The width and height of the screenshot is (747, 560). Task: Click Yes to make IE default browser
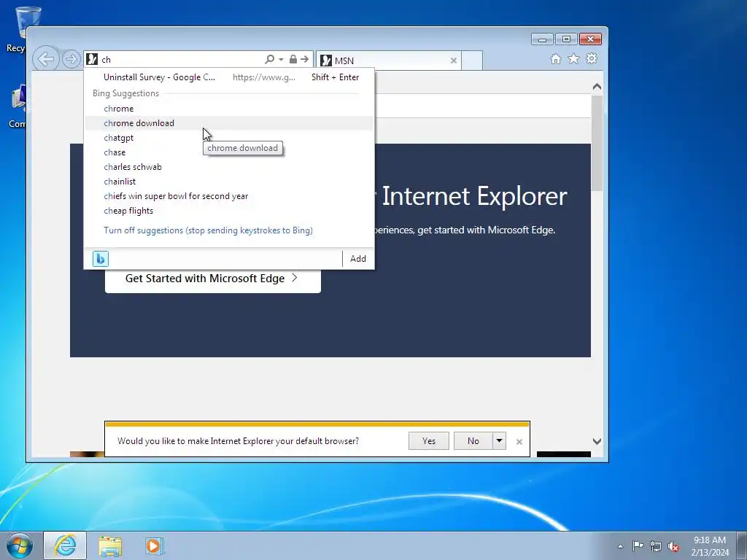click(x=429, y=441)
